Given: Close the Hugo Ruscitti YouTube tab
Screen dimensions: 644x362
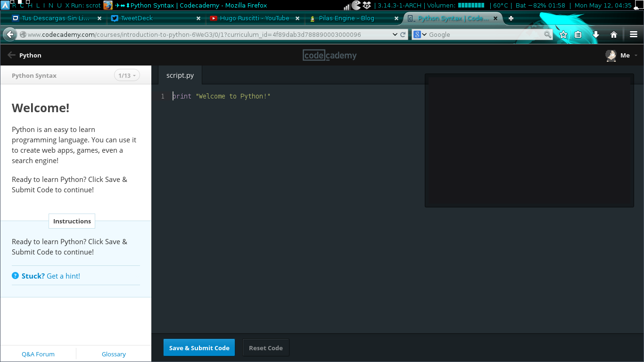Looking at the screenshot, I should coord(297,18).
